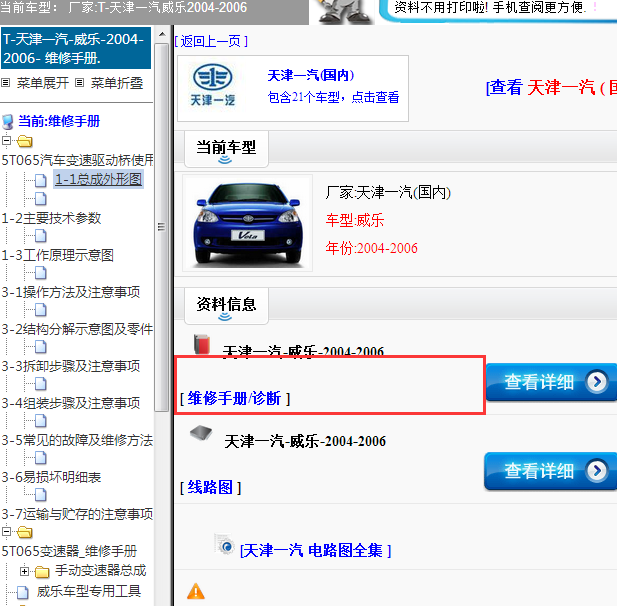This screenshot has width=617, height=606.
Task: Open the 天津一汽(国内) brand link
Action: pos(310,75)
